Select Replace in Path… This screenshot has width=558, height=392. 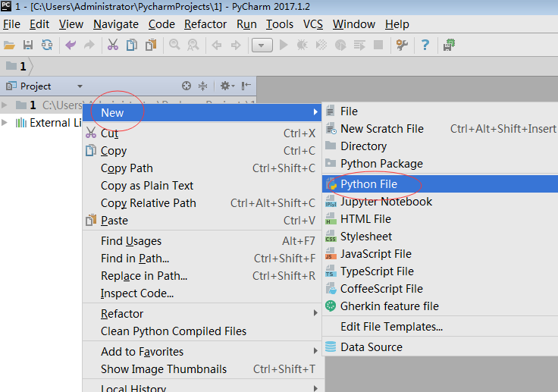[x=202, y=276]
